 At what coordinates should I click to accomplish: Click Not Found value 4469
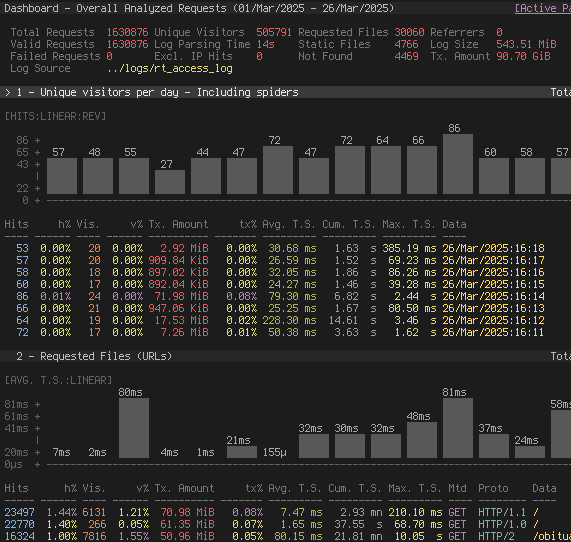click(x=406, y=56)
